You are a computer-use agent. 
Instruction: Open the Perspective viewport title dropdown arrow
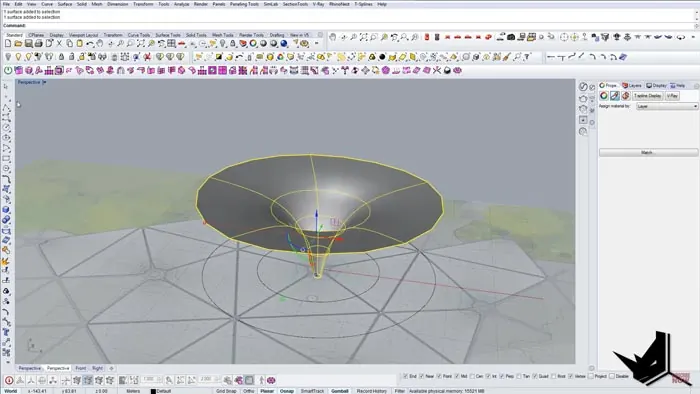pos(44,82)
